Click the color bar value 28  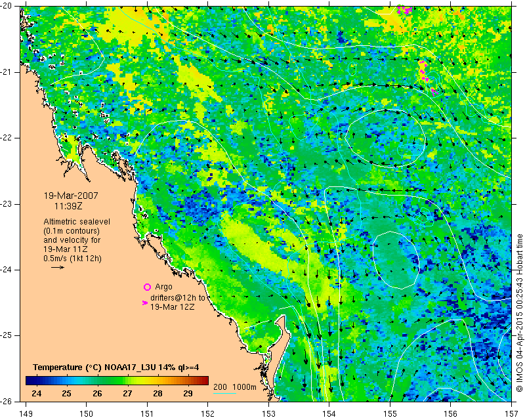[x=157, y=393]
